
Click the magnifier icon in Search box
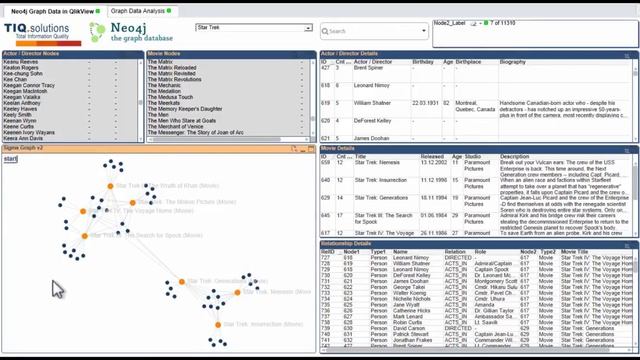[x=325, y=31]
